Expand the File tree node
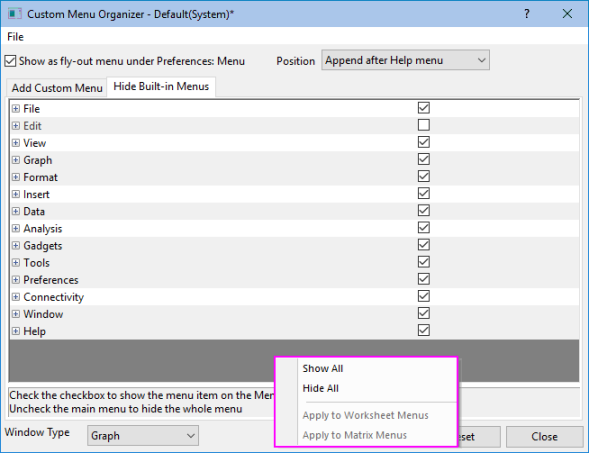This screenshot has width=589, height=453. pos(15,109)
